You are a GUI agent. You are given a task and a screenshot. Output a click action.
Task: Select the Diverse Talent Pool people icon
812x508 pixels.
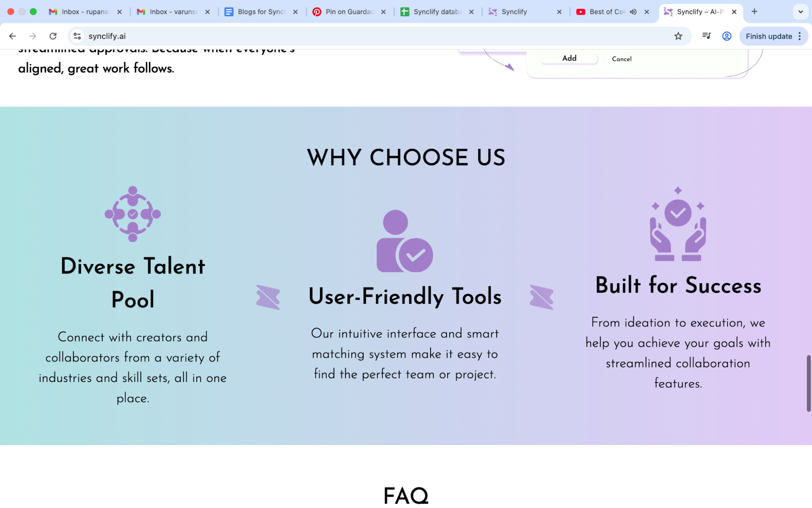pos(132,214)
